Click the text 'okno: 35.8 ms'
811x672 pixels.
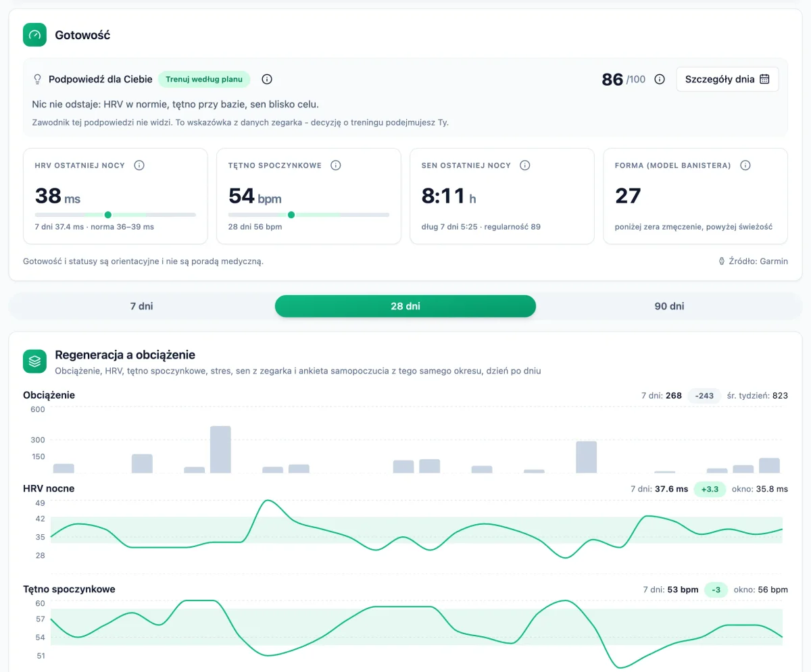click(x=760, y=489)
